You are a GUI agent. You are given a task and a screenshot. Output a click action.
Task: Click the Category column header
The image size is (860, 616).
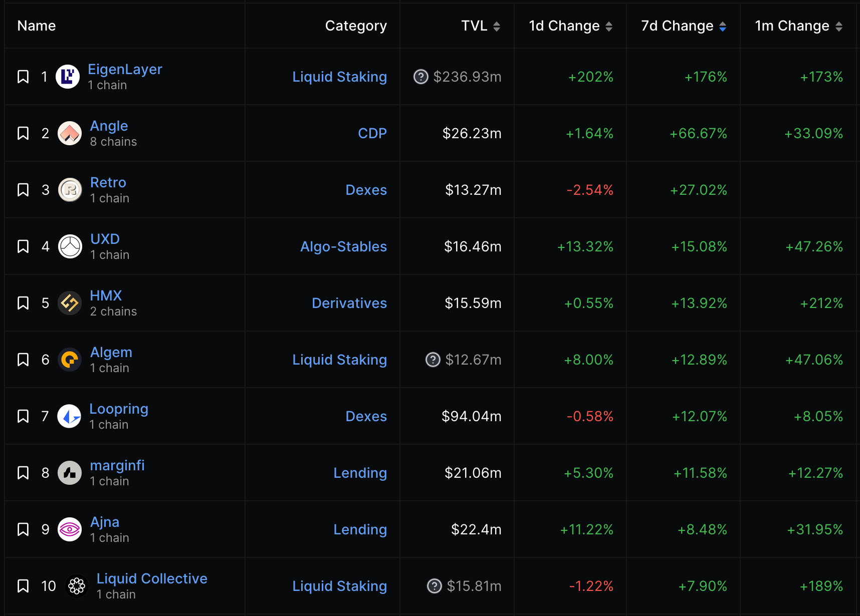356,26
